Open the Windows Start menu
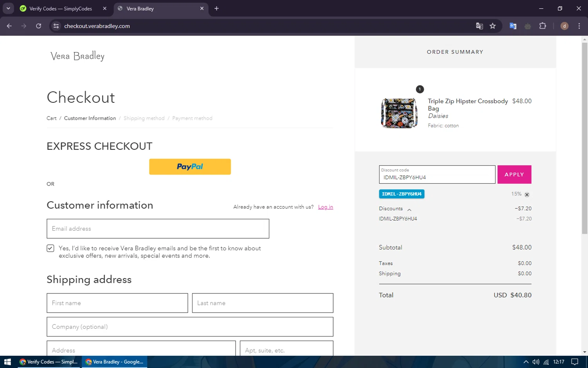 [x=7, y=362]
